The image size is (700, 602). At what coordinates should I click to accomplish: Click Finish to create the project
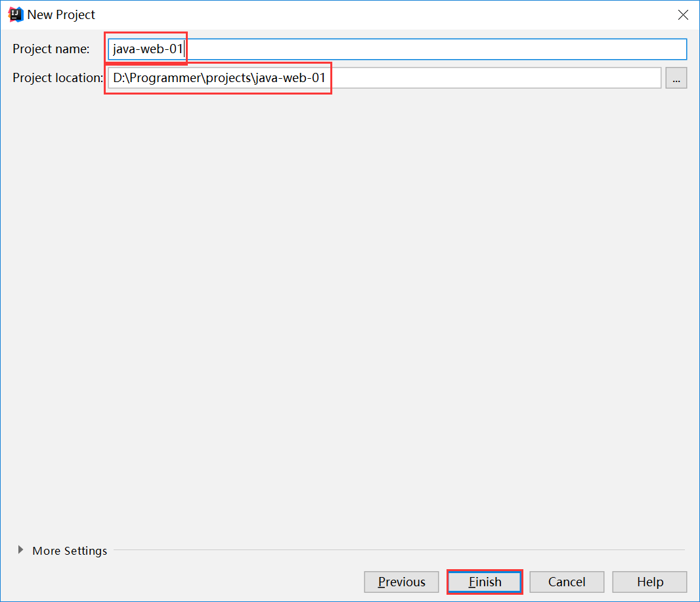(485, 582)
